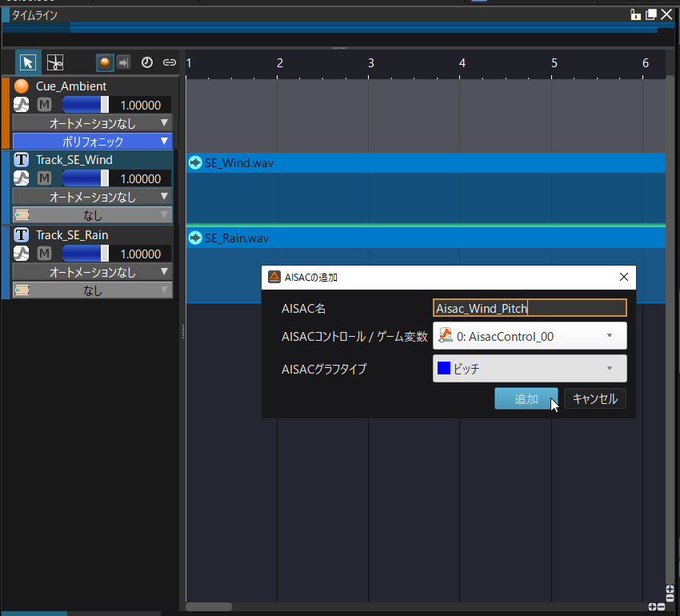Screen dimensions: 680x616
Task: Click the blue ピッチ color swatch
Action: click(444, 368)
